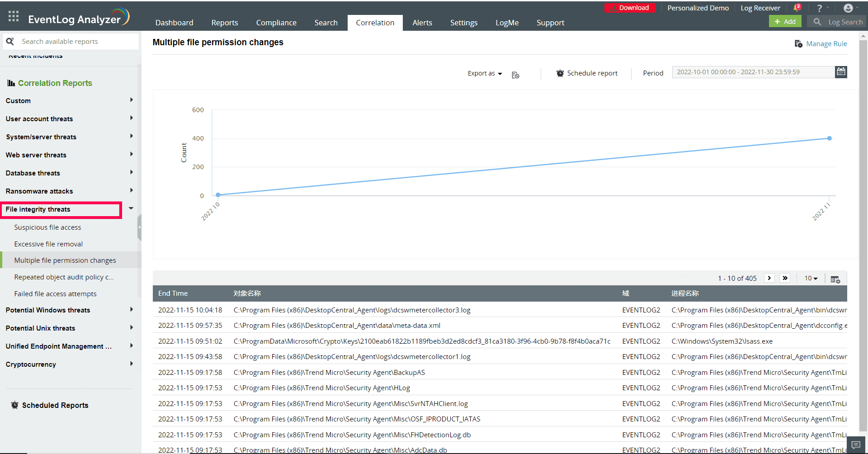Click the green Add button
Screen dimensions: 868x454
tap(785, 21)
